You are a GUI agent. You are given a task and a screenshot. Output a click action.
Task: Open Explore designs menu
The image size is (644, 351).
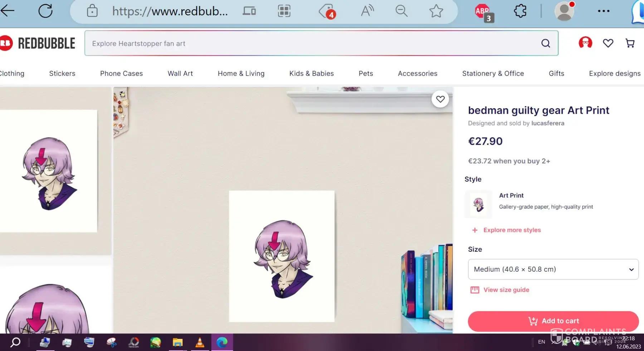tap(615, 73)
